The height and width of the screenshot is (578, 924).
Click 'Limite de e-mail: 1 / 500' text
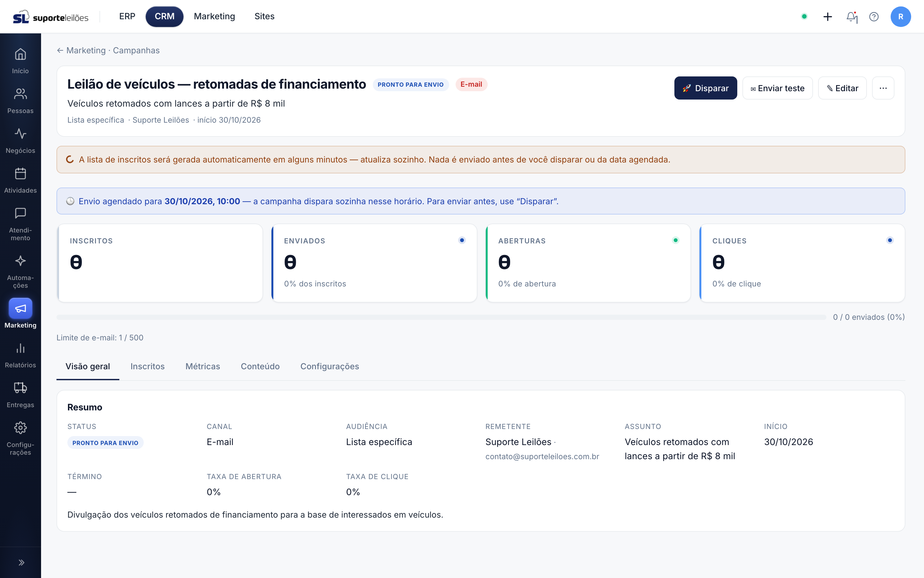click(x=100, y=337)
